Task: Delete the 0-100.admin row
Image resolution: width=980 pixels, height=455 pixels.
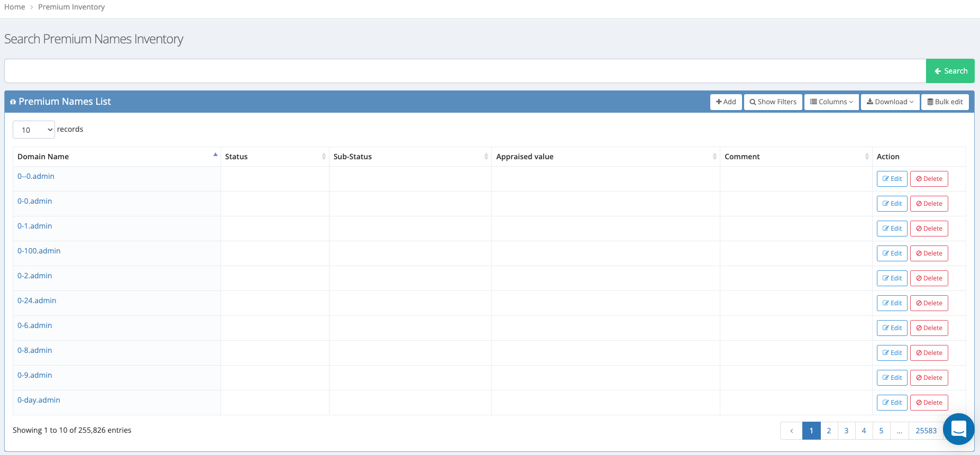Action: [929, 253]
